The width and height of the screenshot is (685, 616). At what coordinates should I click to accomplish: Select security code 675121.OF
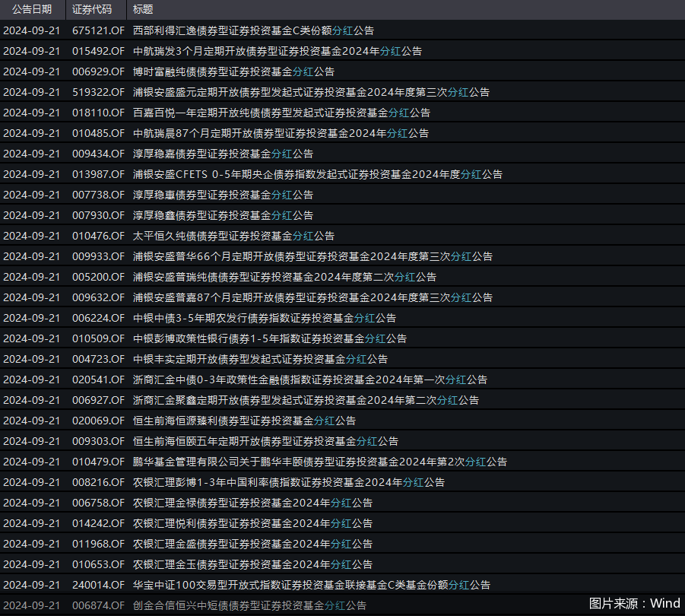(98, 30)
